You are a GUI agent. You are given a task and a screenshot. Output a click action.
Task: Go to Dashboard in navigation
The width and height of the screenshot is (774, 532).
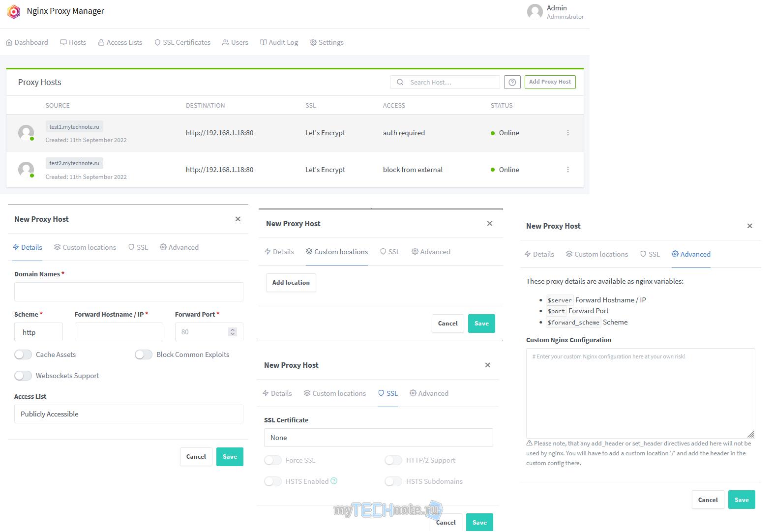click(x=27, y=42)
